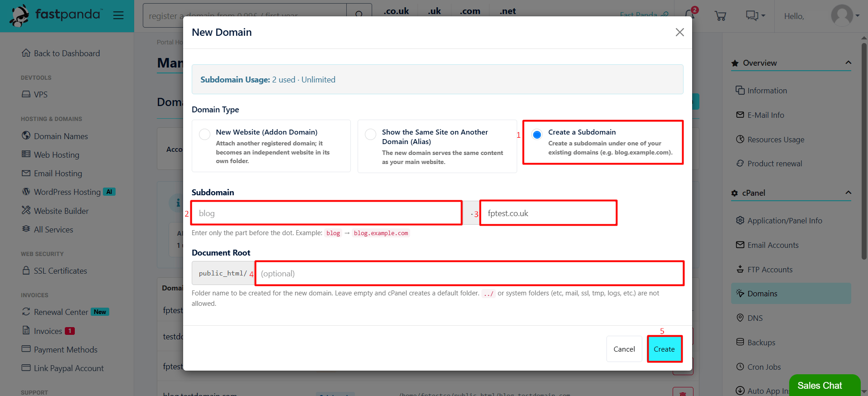The image size is (868, 396).
Task: Open Domains in the cPanel menu
Action: (x=791, y=294)
